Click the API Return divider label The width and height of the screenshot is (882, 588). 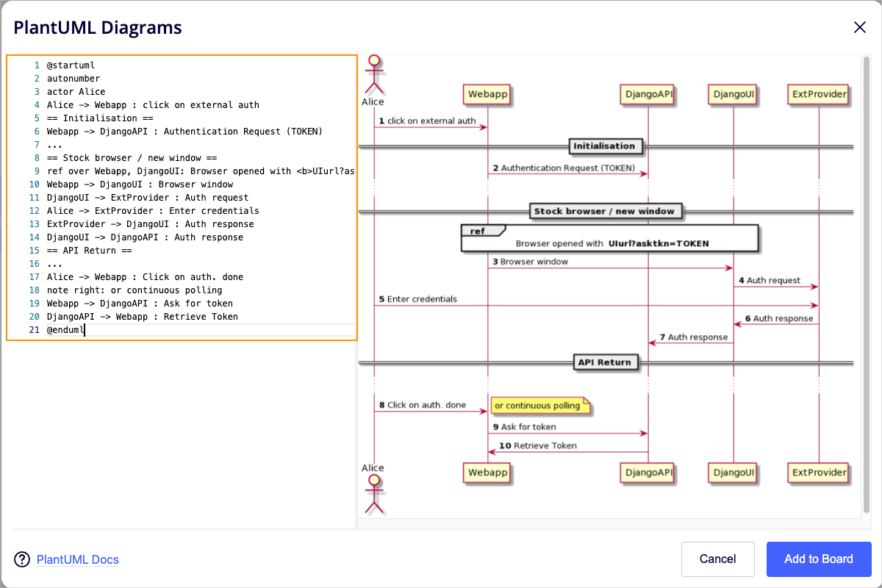pos(604,362)
